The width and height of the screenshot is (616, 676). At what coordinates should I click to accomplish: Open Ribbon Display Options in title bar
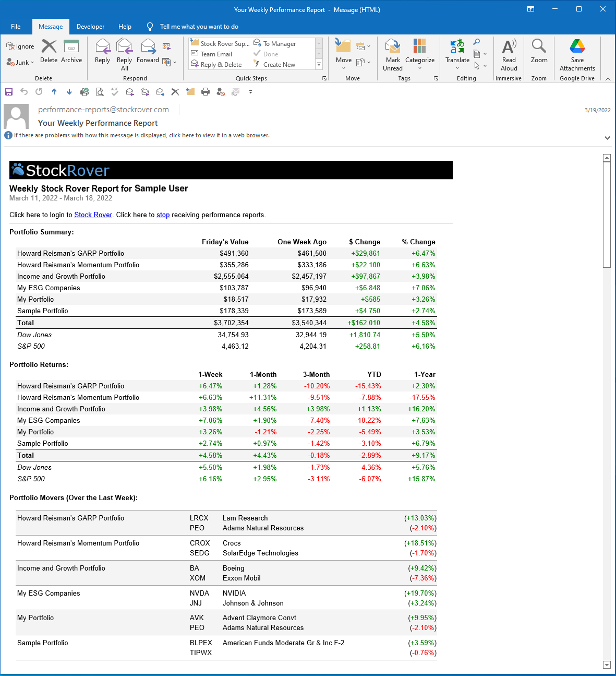pyautogui.click(x=530, y=9)
